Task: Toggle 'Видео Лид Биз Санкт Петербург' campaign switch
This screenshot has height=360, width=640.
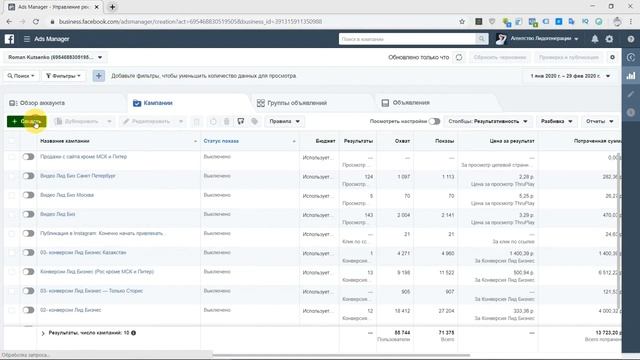Action: (x=28, y=176)
